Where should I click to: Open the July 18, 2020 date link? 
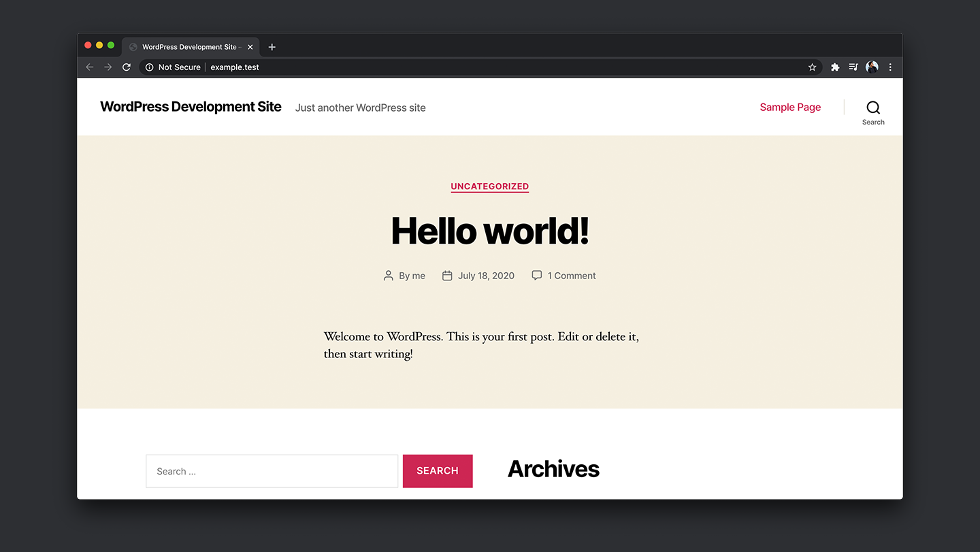[x=486, y=276]
